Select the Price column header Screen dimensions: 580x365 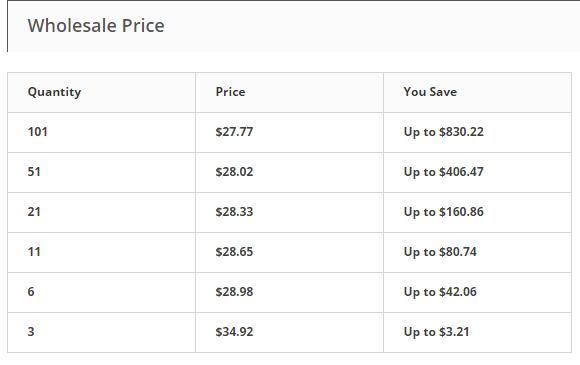coord(289,92)
